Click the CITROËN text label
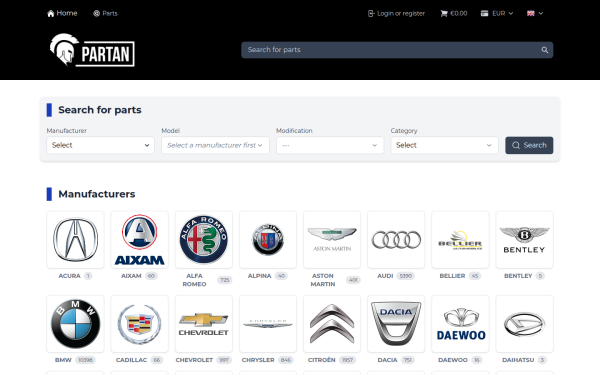 (321, 360)
